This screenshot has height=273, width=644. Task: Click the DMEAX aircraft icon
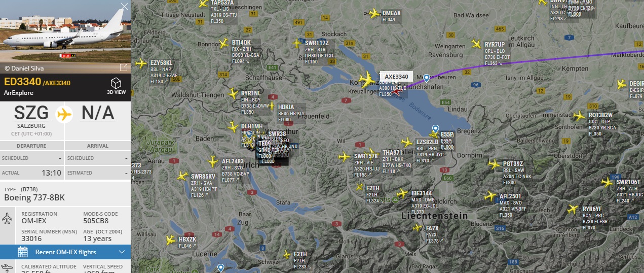coord(374,14)
